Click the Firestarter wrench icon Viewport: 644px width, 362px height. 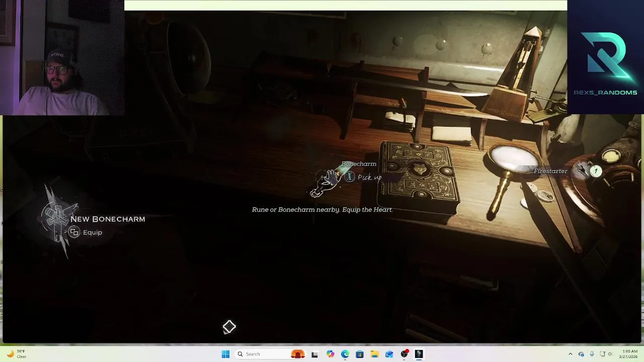582,171
